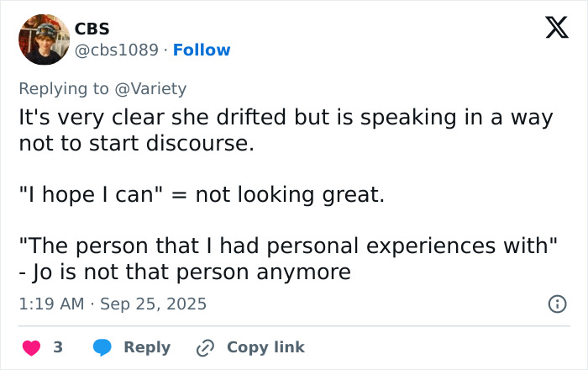This screenshot has height=370, width=588.
Task: Click the Reply text button
Action: tap(147, 347)
